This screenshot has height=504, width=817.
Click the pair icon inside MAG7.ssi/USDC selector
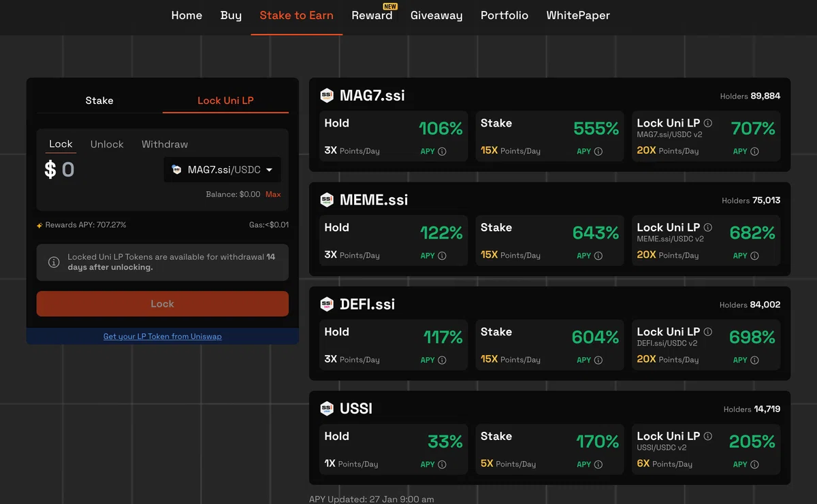177,169
